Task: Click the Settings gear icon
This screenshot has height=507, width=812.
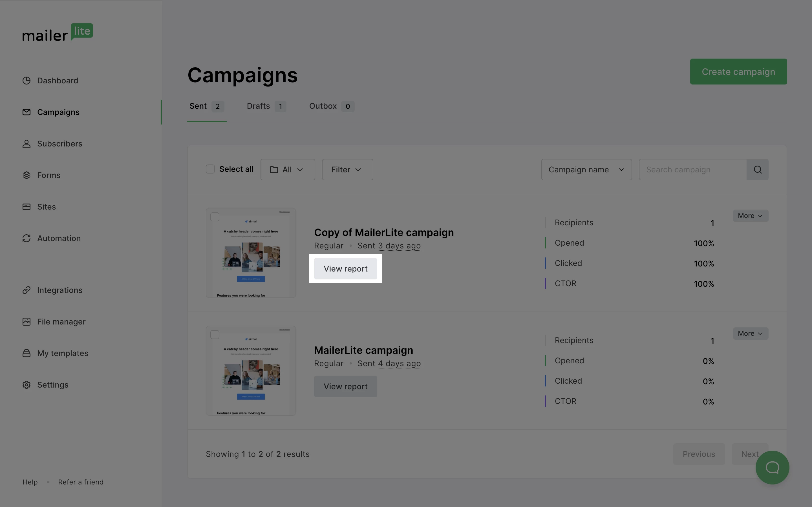Action: tap(27, 384)
